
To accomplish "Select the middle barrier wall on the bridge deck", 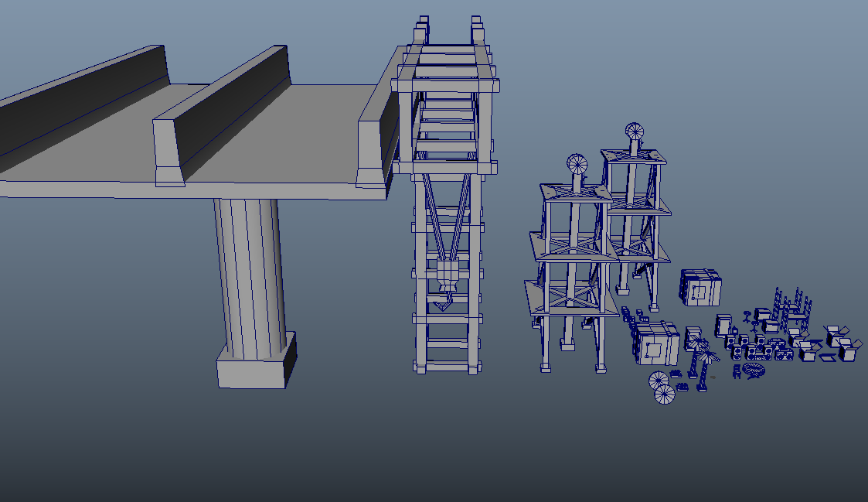I will pyautogui.click(x=221, y=116).
